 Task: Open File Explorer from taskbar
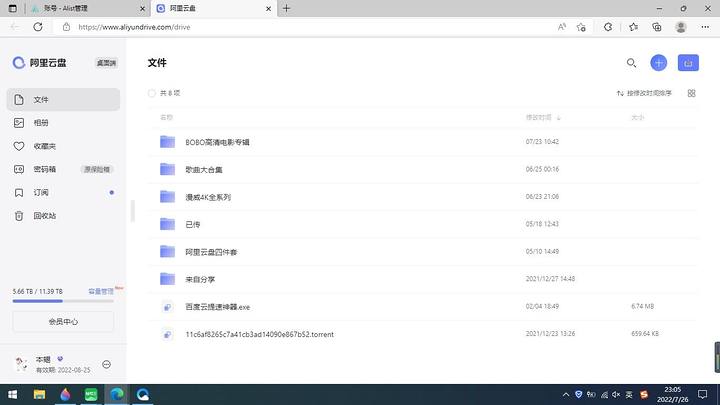pyautogui.click(x=39, y=394)
